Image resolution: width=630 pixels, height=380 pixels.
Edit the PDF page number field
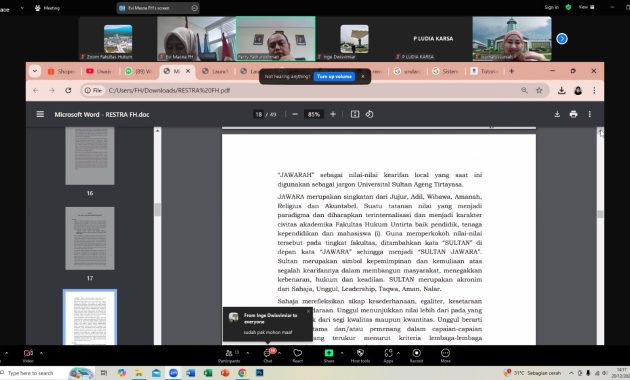[x=258, y=114]
